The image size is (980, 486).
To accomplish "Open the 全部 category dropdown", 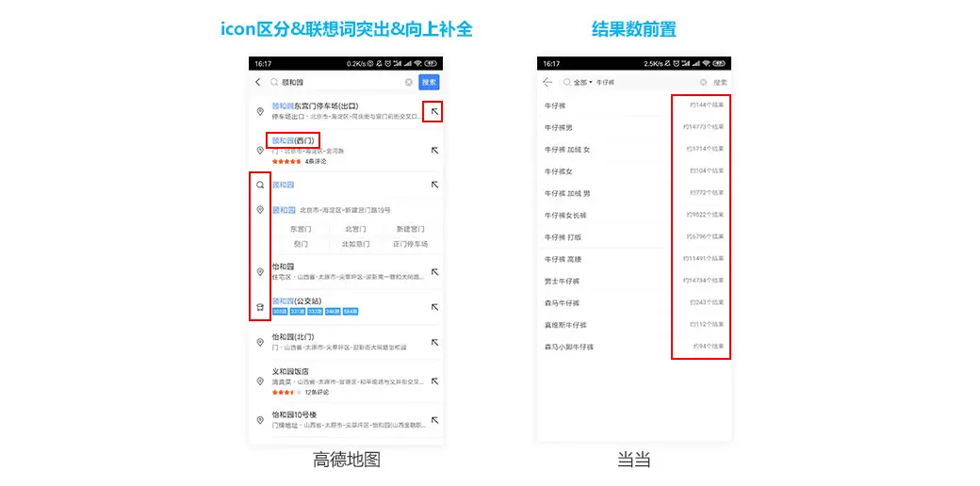I will pyautogui.click(x=582, y=83).
